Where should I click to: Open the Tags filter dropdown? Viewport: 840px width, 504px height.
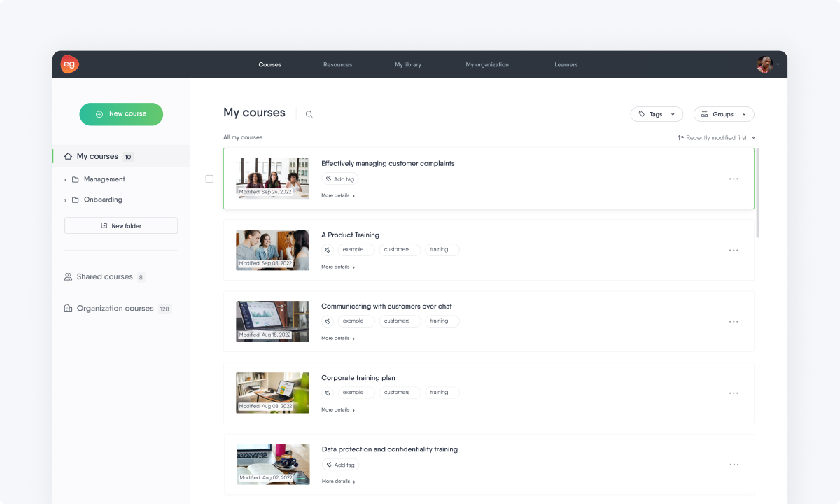click(657, 113)
